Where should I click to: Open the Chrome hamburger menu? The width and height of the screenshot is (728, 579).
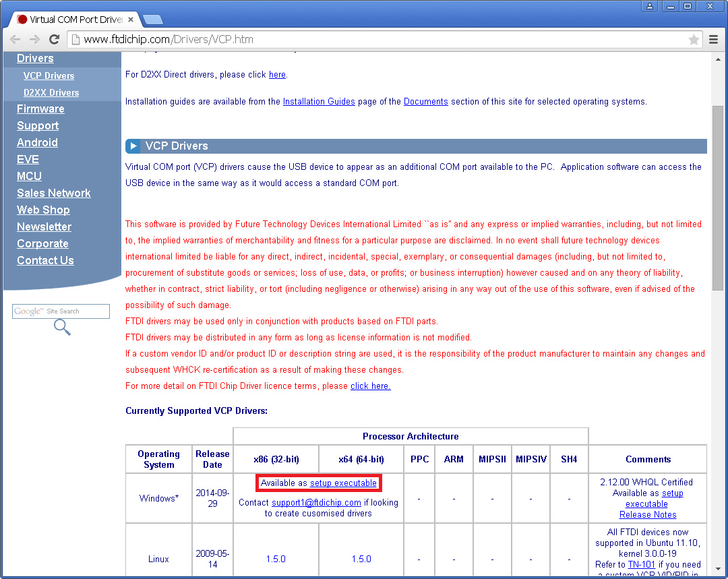[714, 40]
